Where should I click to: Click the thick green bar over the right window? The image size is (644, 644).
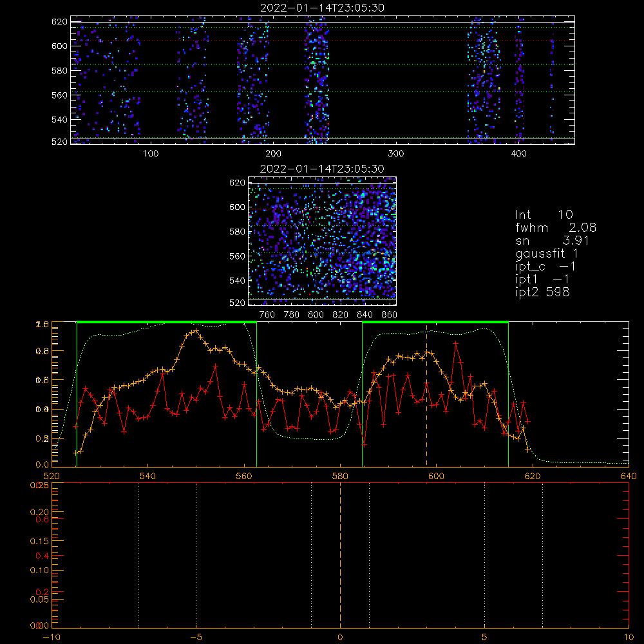tap(435, 323)
